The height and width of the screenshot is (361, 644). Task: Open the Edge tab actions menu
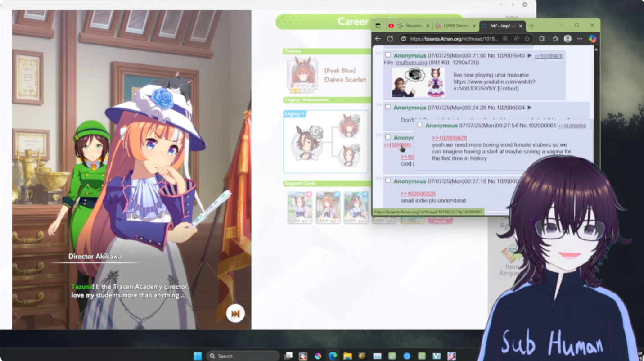378,26
